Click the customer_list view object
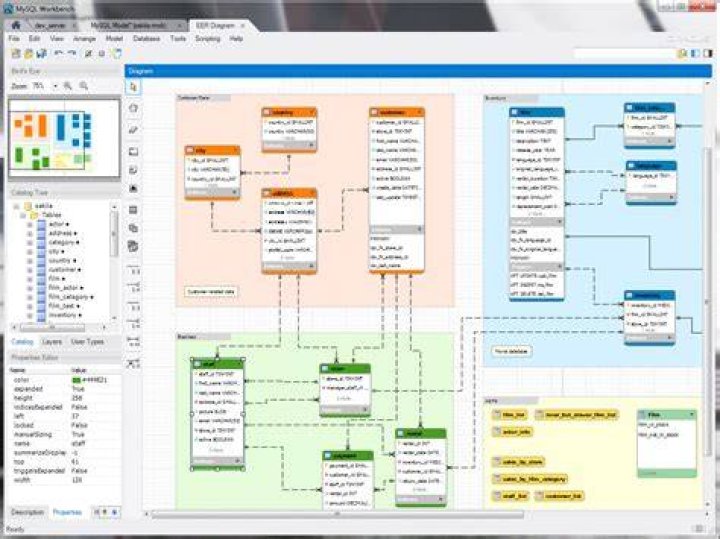 coord(559,496)
